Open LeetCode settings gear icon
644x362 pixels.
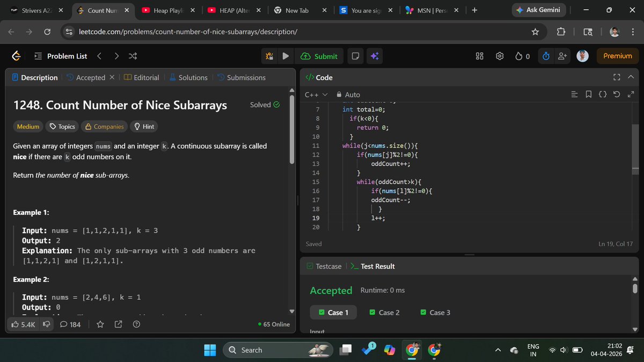tap(500, 56)
